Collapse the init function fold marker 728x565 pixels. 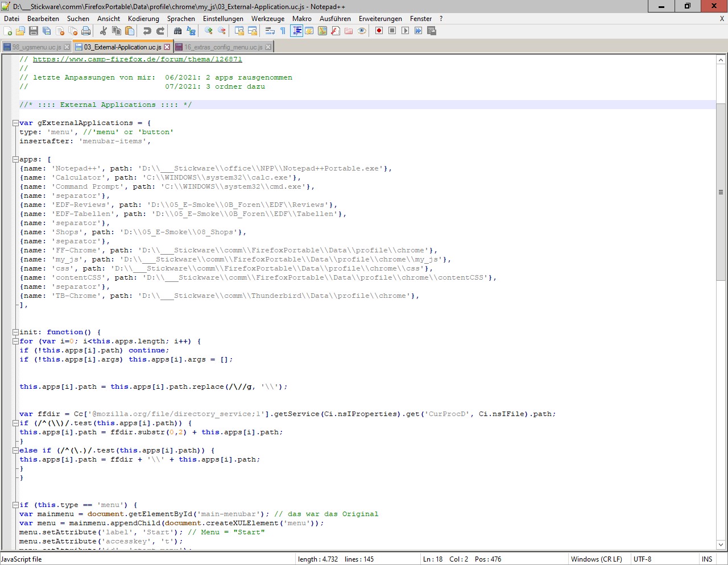tap(15, 332)
